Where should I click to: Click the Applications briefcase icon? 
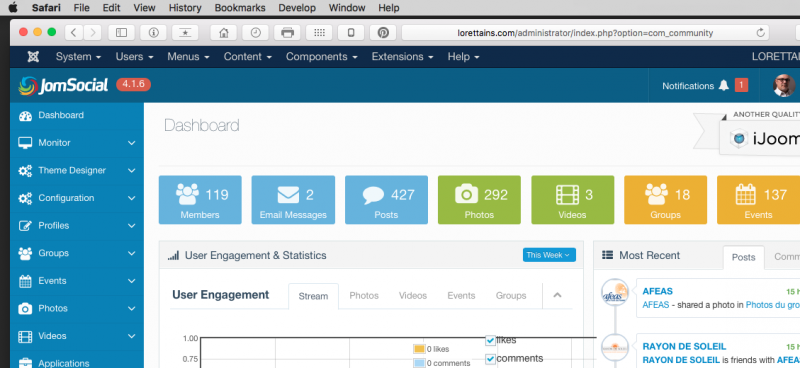pos(25,363)
